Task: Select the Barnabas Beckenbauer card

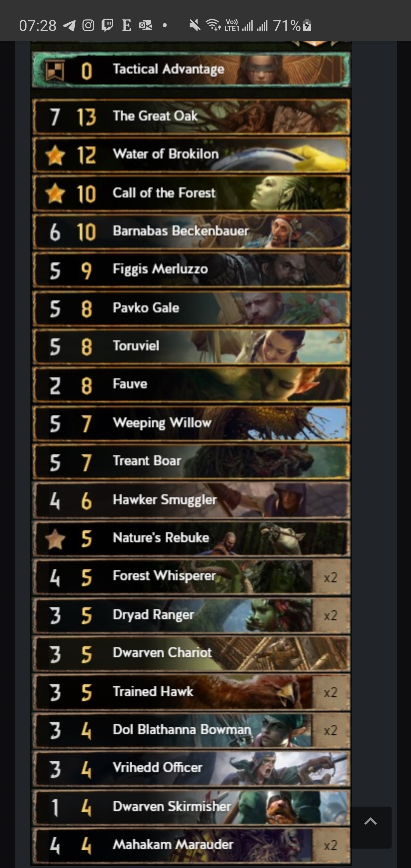Action: tap(191, 232)
